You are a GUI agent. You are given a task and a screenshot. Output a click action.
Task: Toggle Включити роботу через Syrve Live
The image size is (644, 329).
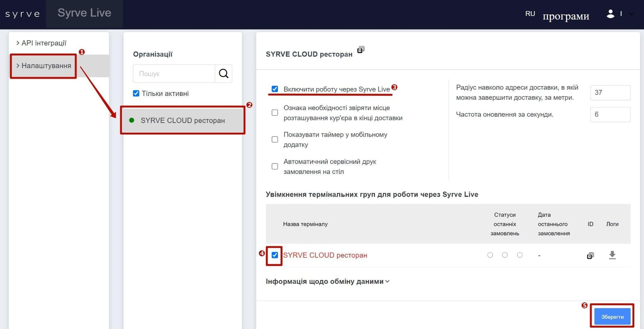tap(275, 89)
